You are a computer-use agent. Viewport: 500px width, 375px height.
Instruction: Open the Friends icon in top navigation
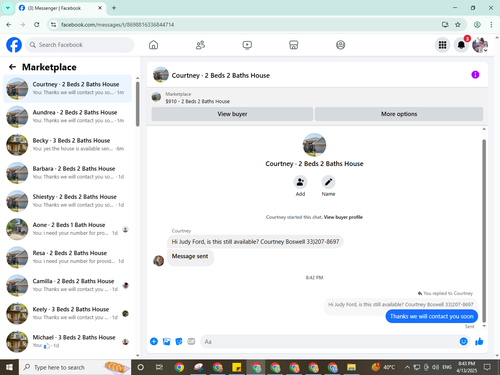pyautogui.click(x=200, y=45)
